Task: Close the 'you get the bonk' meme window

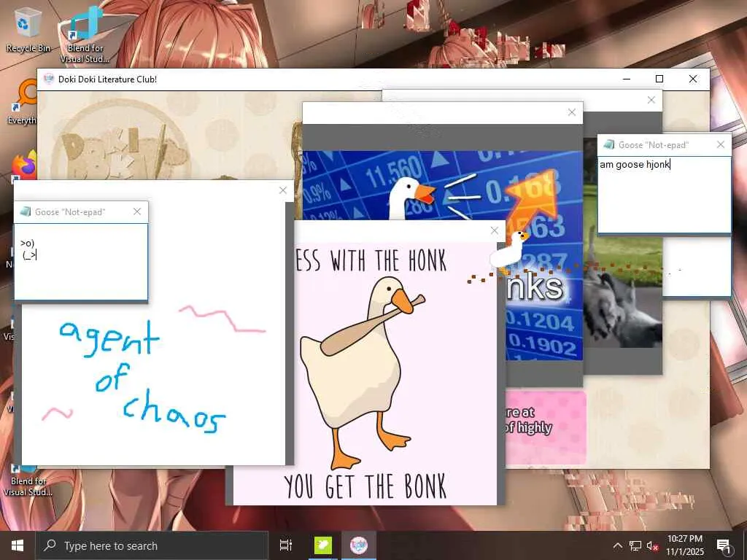Action: pos(495,230)
